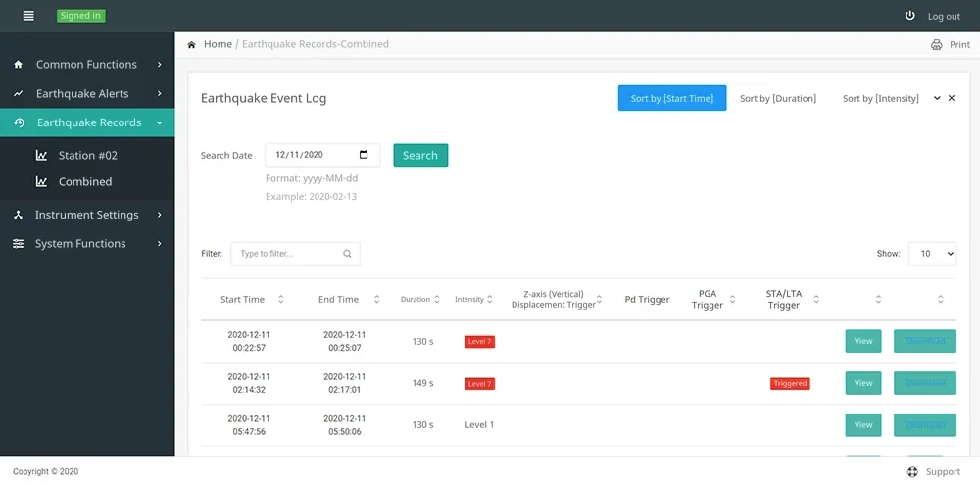Open the Show rows-per-page dropdown
This screenshot has width=980, height=487.
point(932,254)
